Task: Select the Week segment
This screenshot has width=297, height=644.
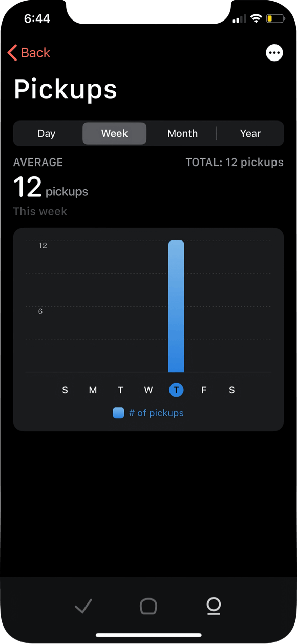Action: pos(115,133)
